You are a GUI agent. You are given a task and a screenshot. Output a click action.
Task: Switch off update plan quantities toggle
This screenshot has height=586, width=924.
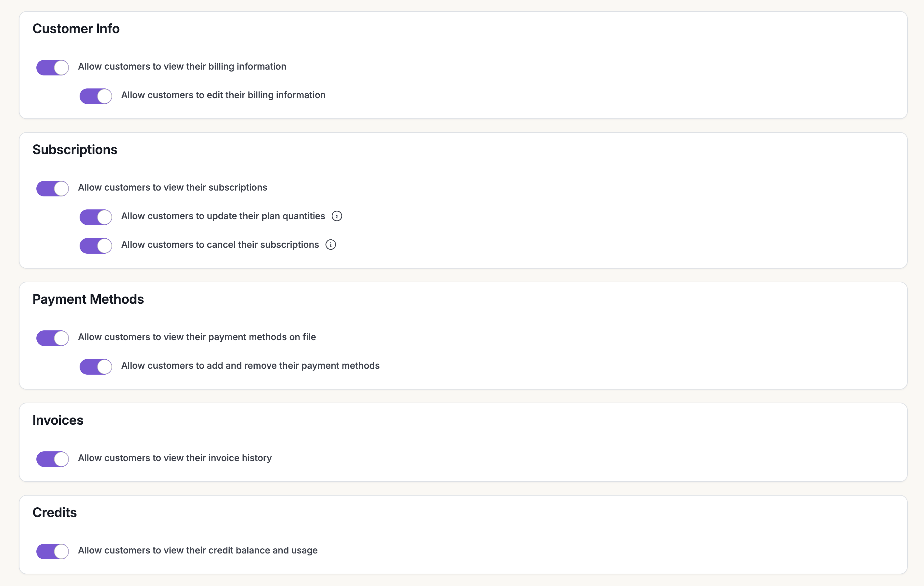pyautogui.click(x=96, y=217)
